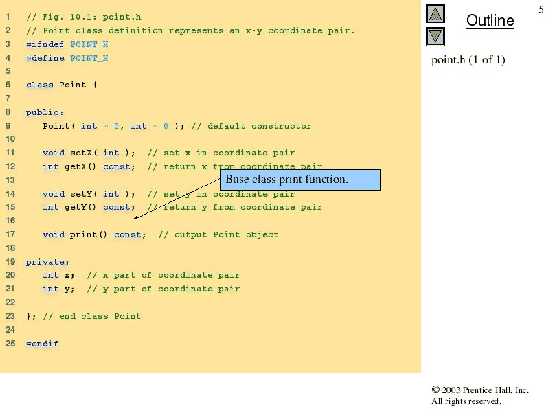Select the 'int y;' member declaration
Viewport: 549px width, 412px height.
point(58,289)
